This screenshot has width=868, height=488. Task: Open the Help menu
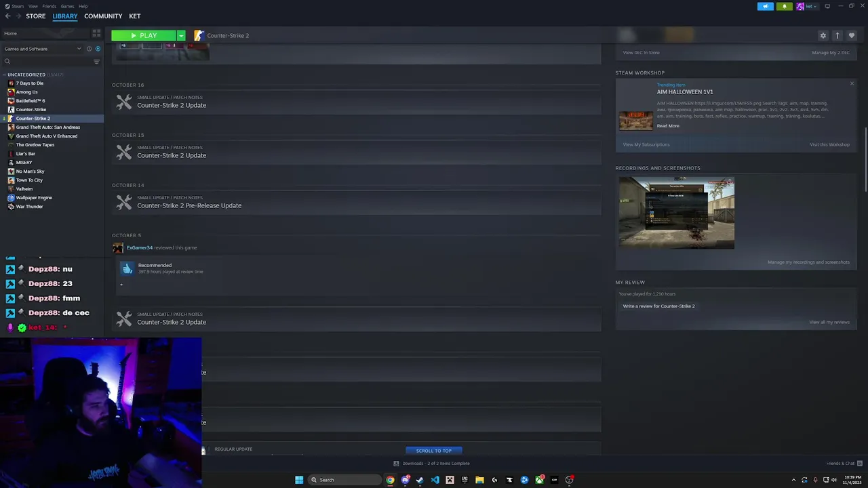tap(83, 6)
